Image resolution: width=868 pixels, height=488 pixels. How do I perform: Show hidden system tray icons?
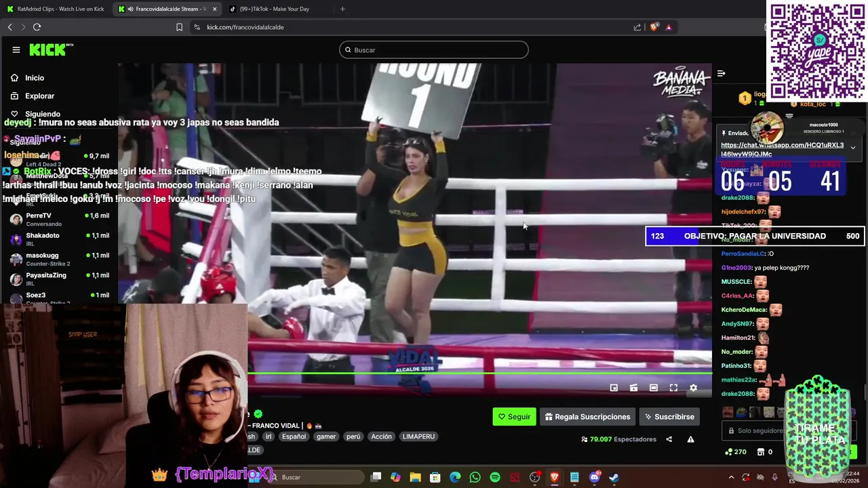[x=731, y=477]
